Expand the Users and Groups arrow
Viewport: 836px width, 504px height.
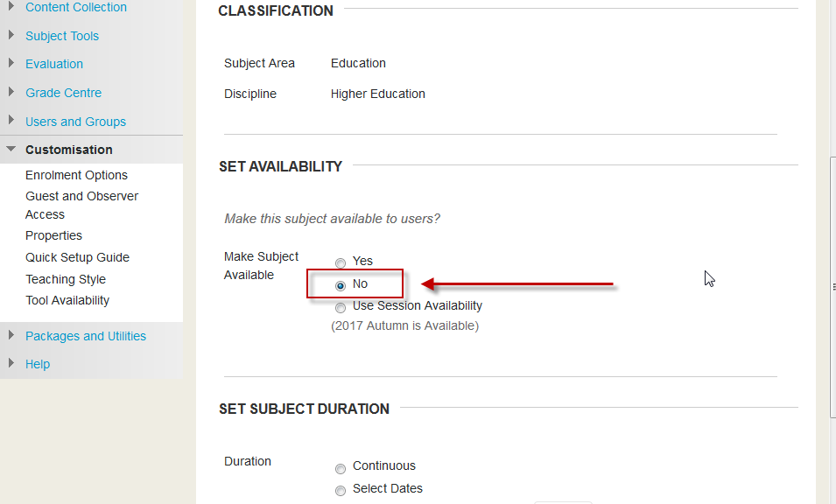[11, 122]
